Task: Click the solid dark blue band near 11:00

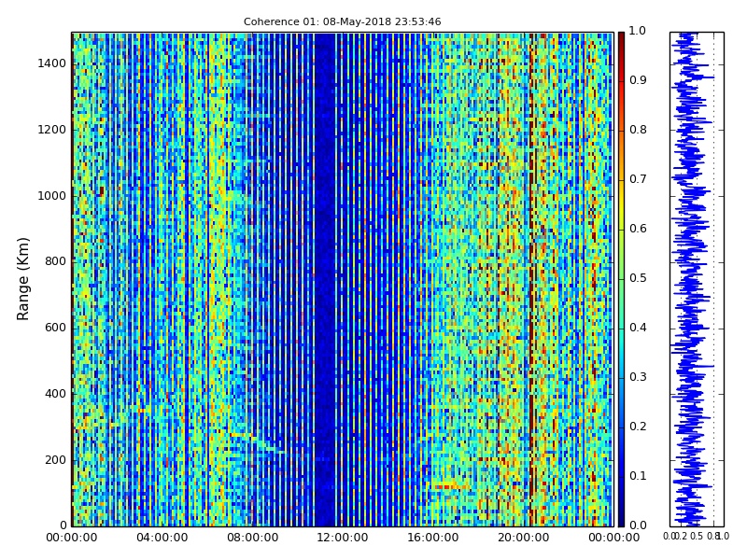Action: point(325,279)
